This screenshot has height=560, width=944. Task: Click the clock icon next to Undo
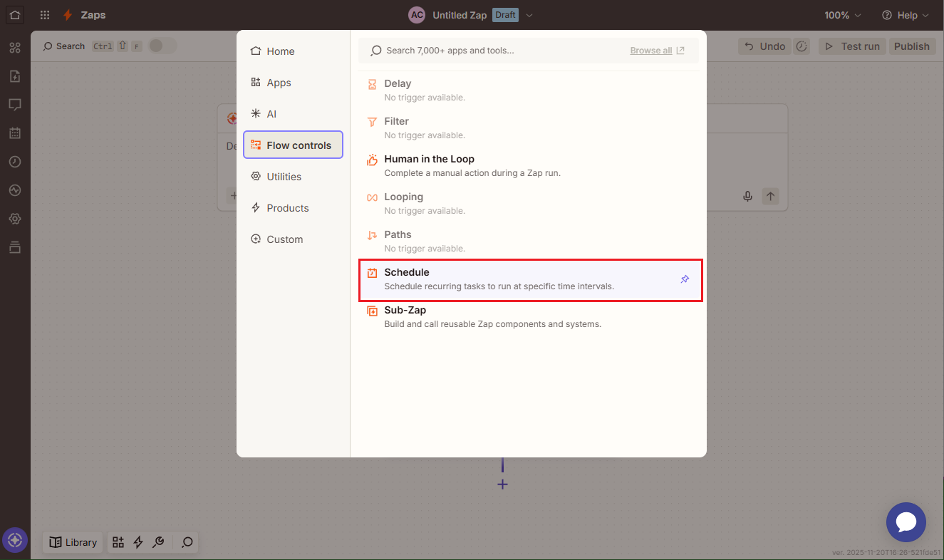[x=802, y=46]
